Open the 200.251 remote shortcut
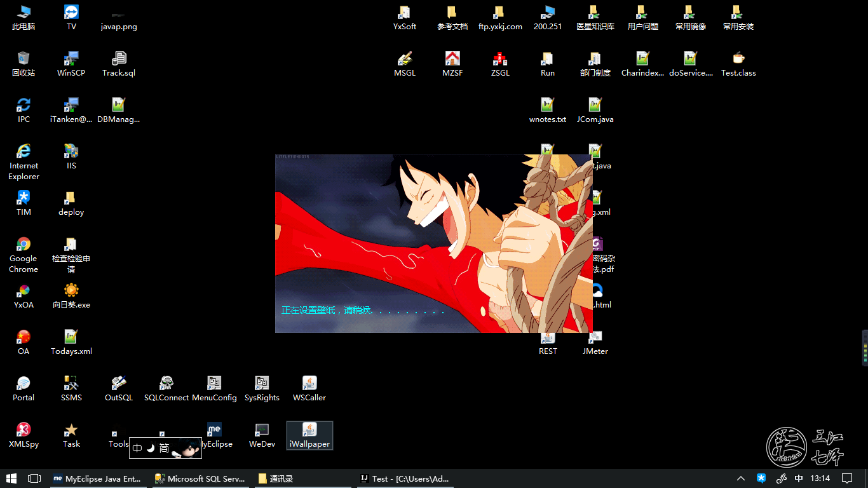Viewport: 868px width, 488px height. click(x=548, y=18)
